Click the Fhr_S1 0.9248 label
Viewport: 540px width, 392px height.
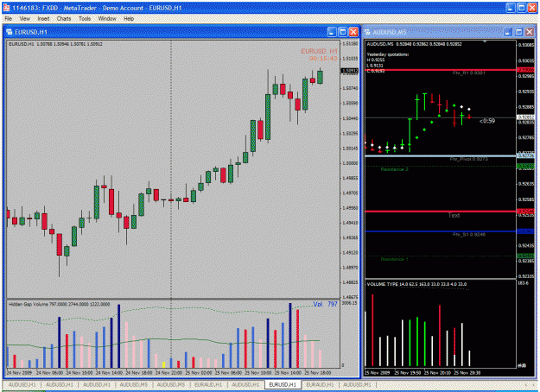468,234
